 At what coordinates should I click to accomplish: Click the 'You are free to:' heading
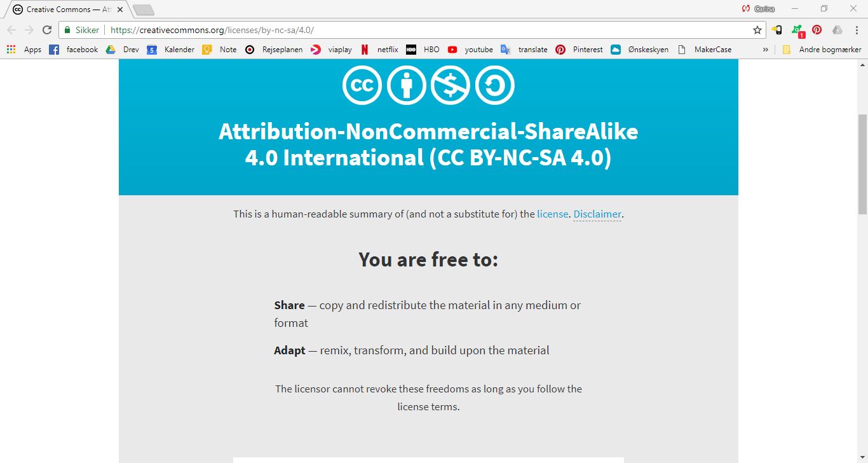(x=428, y=259)
